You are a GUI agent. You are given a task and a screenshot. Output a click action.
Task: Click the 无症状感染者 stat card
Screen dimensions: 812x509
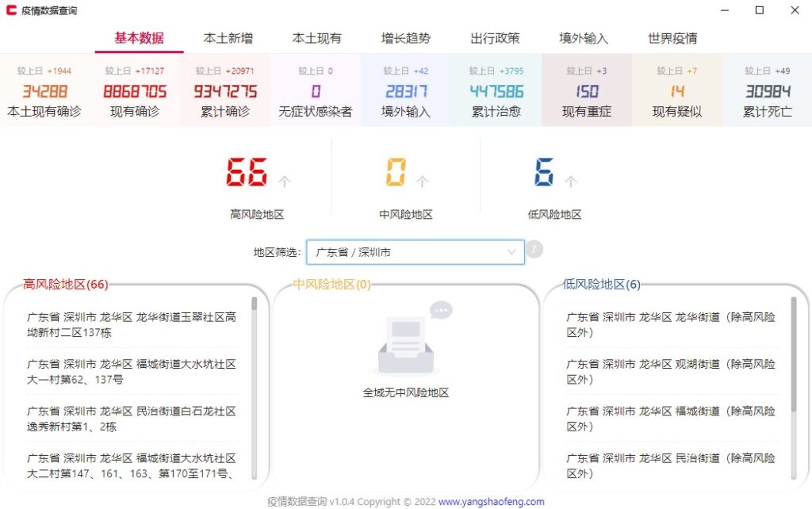tap(316, 90)
